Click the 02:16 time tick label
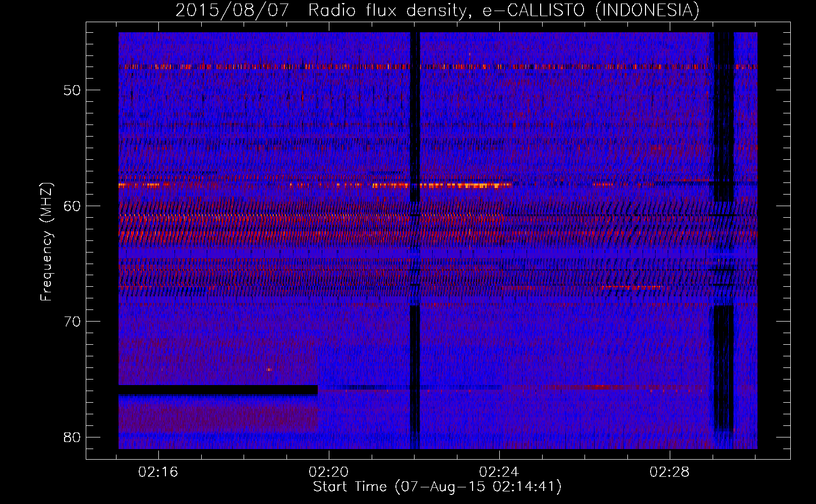This screenshot has width=816, height=504. (158, 472)
